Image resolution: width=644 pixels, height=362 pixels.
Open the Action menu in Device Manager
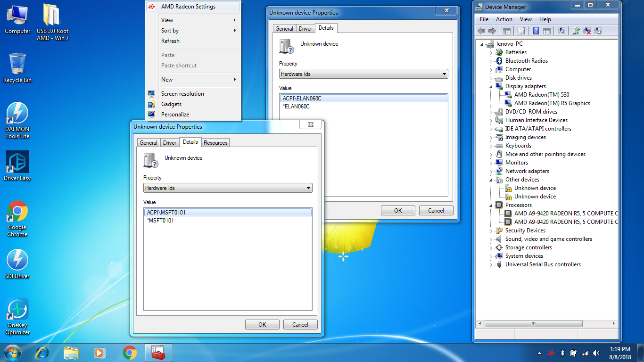(x=504, y=19)
